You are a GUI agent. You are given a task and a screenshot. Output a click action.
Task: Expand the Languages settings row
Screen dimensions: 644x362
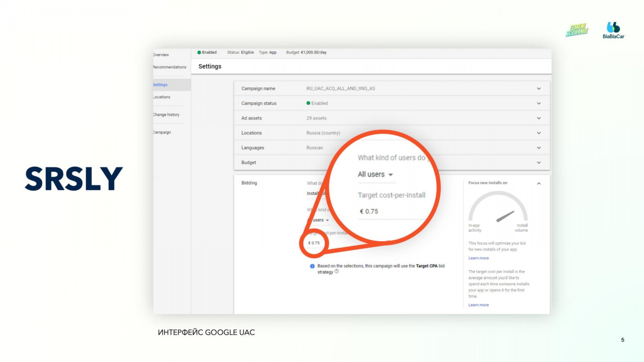[539, 148]
